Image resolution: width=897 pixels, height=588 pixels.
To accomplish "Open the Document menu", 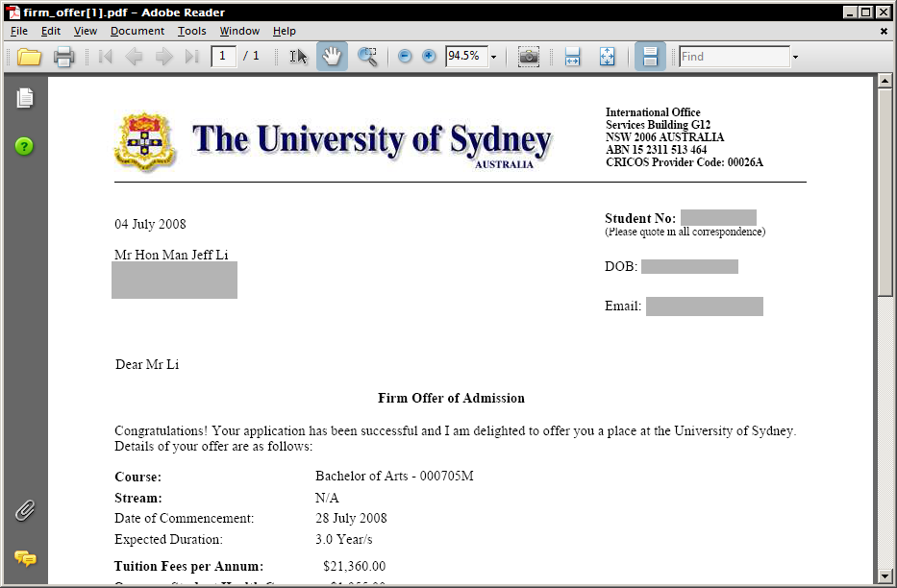I will point(137,31).
